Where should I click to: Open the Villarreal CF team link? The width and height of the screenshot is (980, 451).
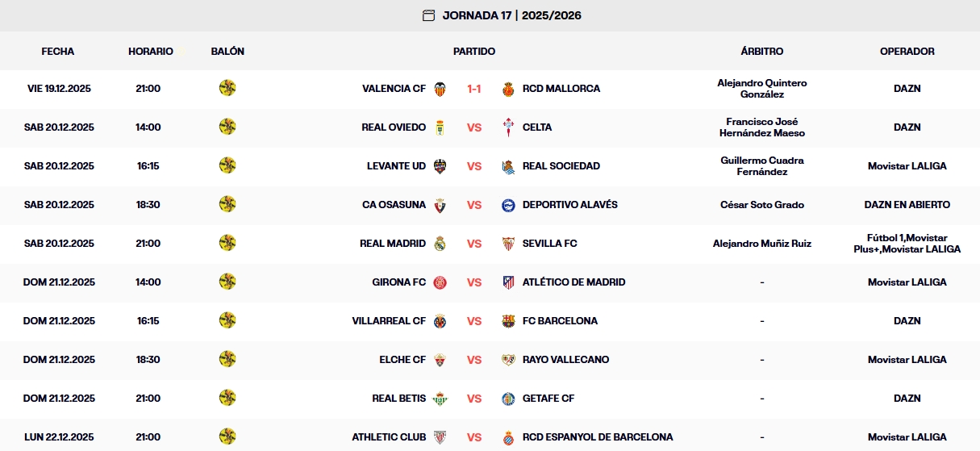[x=389, y=321]
